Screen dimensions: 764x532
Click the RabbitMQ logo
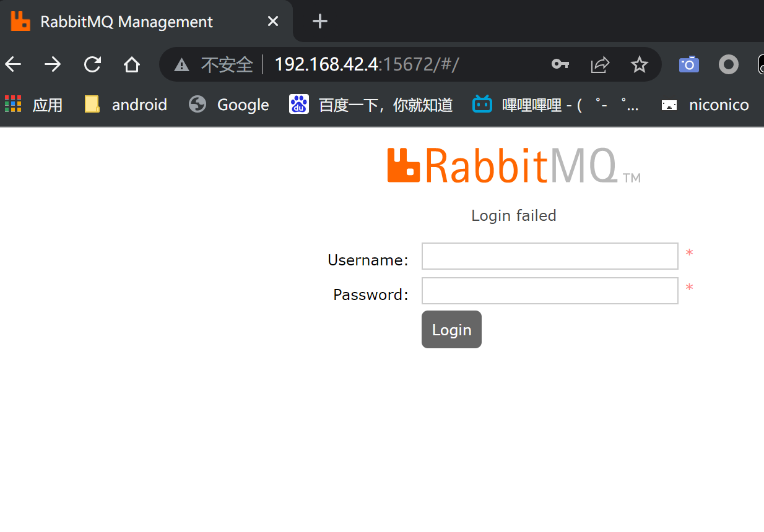tap(513, 166)
